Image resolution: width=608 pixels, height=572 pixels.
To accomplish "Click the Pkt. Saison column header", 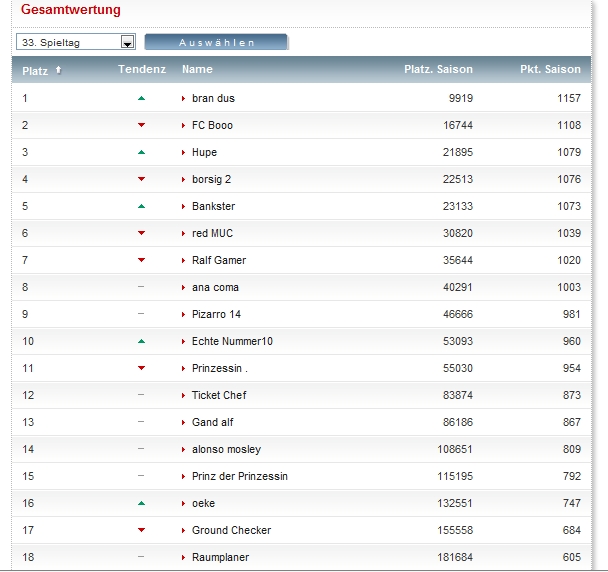I will 550,69.
